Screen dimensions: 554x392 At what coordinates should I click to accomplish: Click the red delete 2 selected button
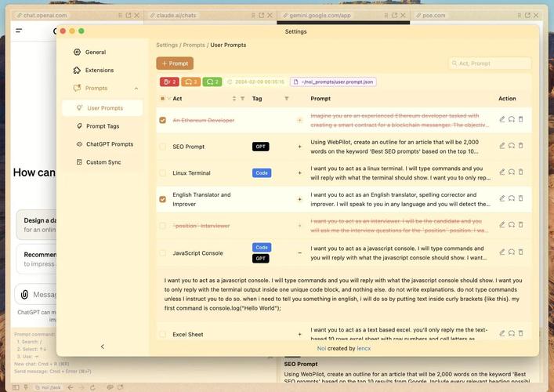169,82
